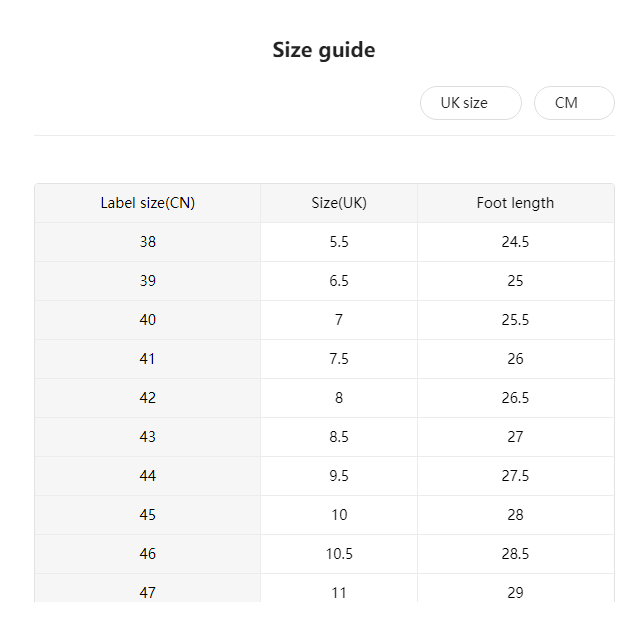Screen dimensions: 640x635
Task: Select the CN label size 40 cell
Action: (148, 320)
